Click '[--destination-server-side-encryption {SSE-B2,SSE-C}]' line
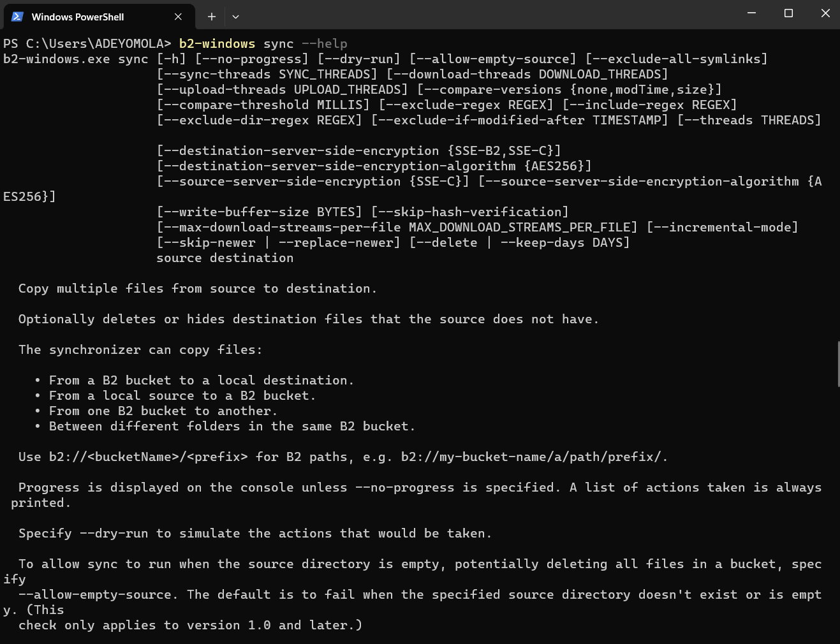 point(359,150)
